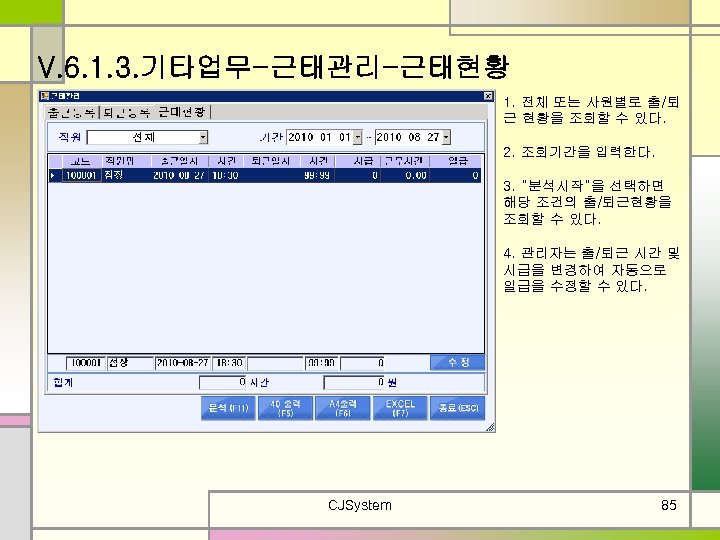Click the 근무시간 column header
Screen dimensions: 720x540
[405, 161]
